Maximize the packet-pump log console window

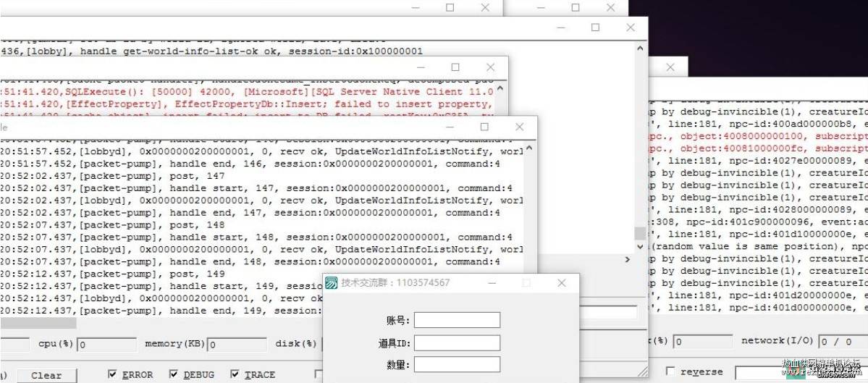(x=484, y=127)
